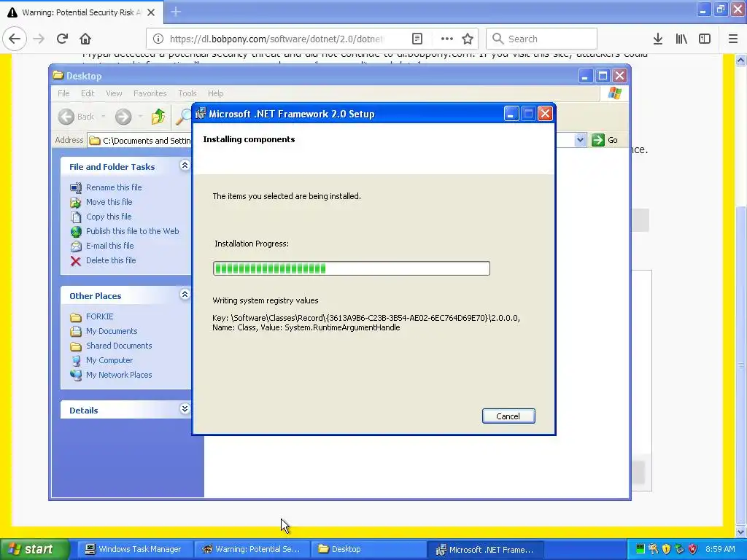Expand the Explorer address bar dropdown
747x560 pixels.
(580, 140)
